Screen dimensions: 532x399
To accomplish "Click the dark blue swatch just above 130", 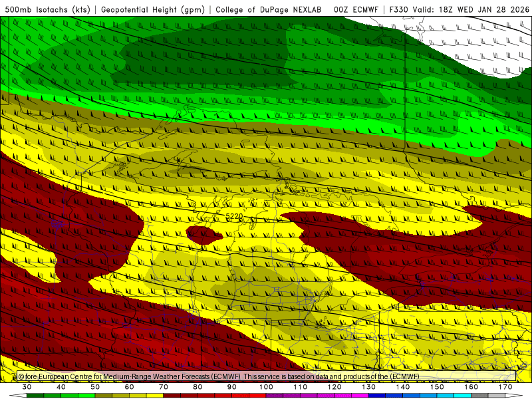I will [377, 396].
